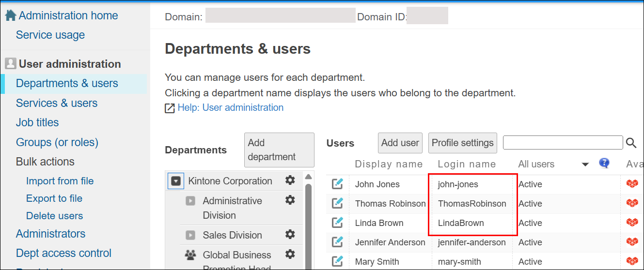Open Job titles in sidebar
Image resolution: width=644 pixels, height=270 pixels.
37,122
